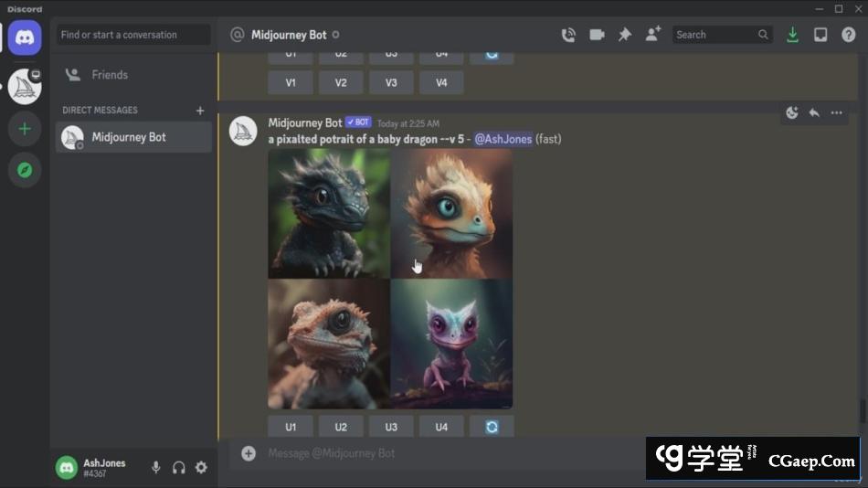The width and height of the screenshot is (868, 488).
Task: Click the download update arrow icon
Action: (792, 35)
